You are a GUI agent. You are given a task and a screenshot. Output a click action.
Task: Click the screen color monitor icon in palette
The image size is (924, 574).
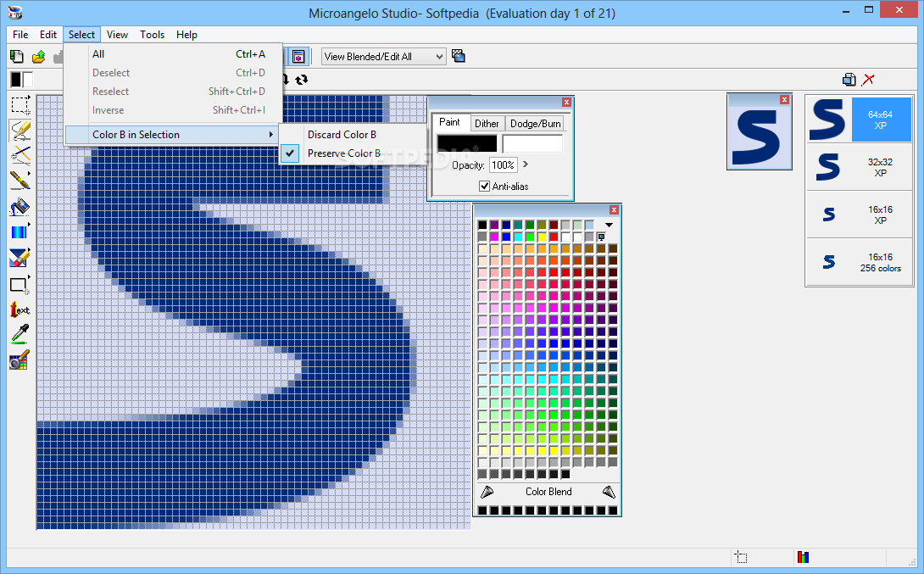click(x=602, y=237)
